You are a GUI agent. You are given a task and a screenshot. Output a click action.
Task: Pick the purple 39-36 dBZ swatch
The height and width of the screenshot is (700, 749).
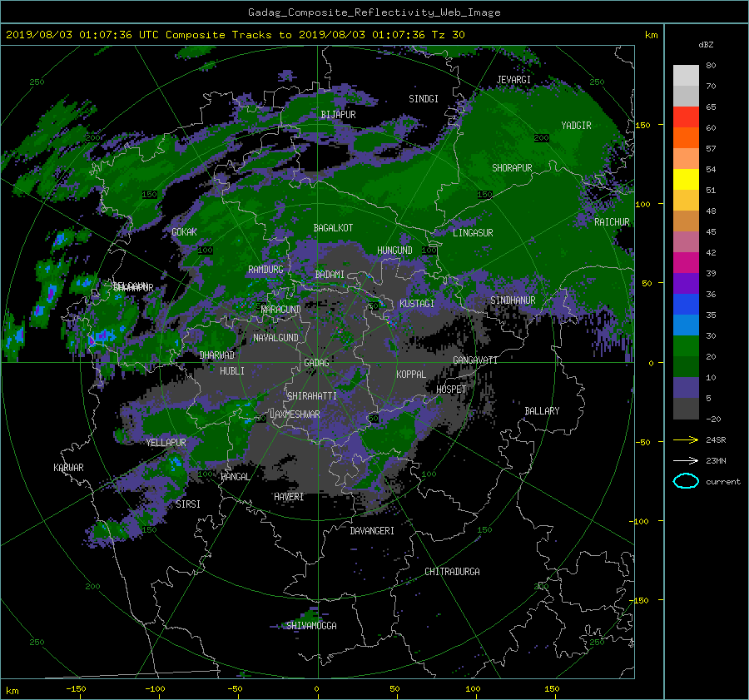click(686, 283)
